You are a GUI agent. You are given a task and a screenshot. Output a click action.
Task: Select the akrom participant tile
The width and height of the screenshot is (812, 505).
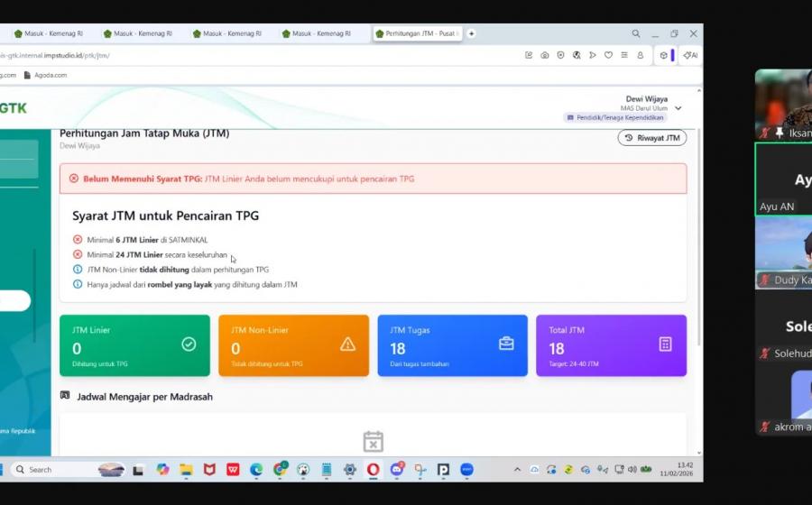[783, 400]
